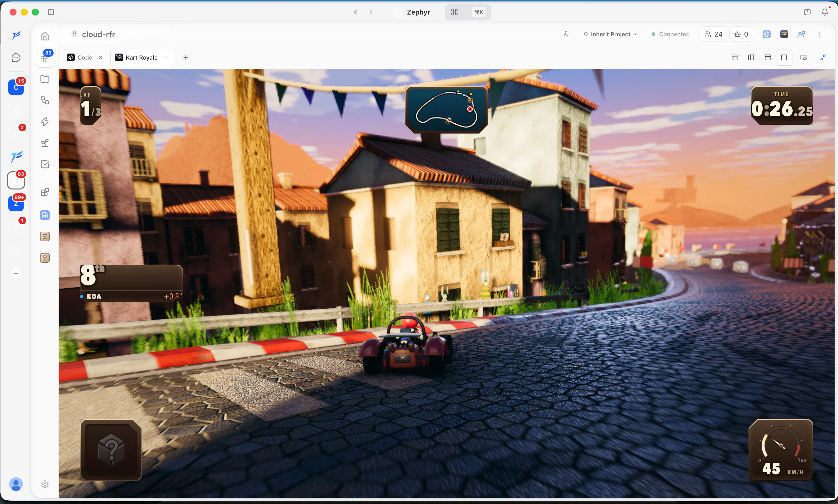Open the blue document icon

pos(45,215)
